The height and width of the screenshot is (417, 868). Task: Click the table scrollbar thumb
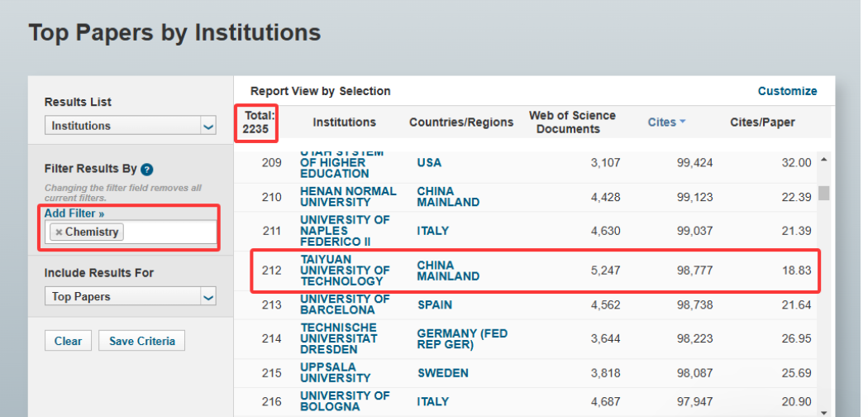(823, 193)
